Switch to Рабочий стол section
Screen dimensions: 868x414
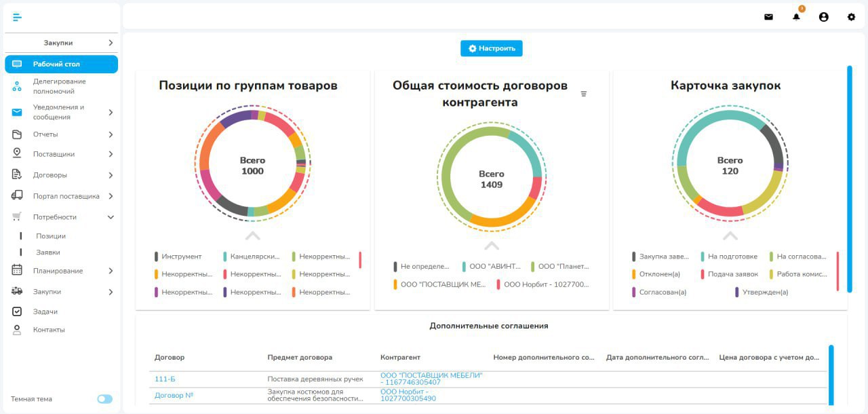click(61, 63)
